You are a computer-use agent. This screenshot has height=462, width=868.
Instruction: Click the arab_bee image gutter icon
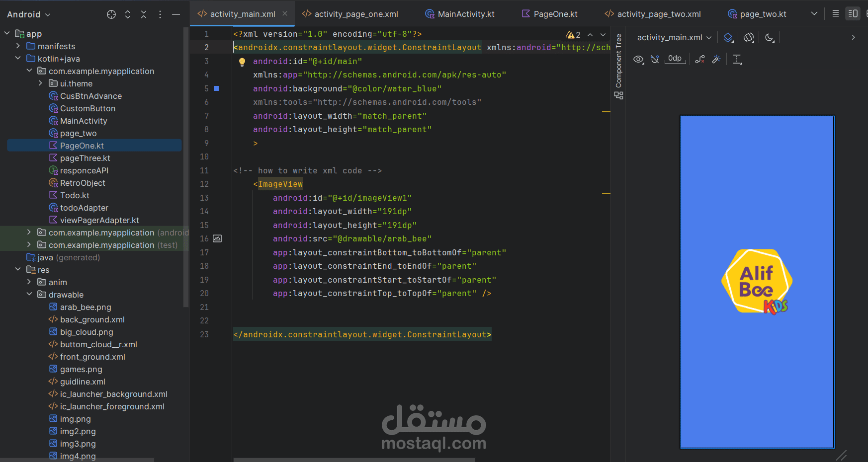point(217,238)
